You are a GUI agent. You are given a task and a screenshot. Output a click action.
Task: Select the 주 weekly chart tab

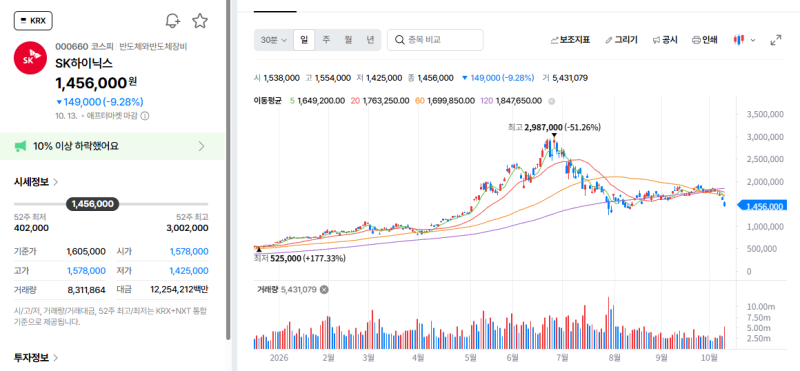[326, 40]
